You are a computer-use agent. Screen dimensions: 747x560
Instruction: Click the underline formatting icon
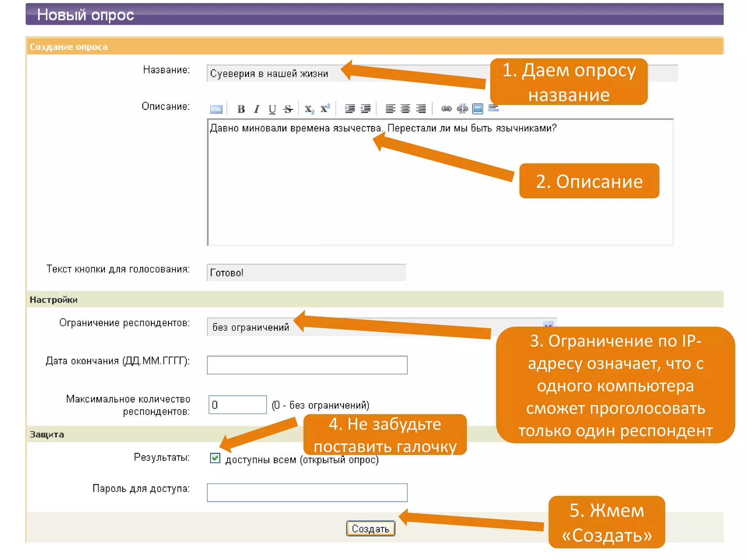click(272, 109)
